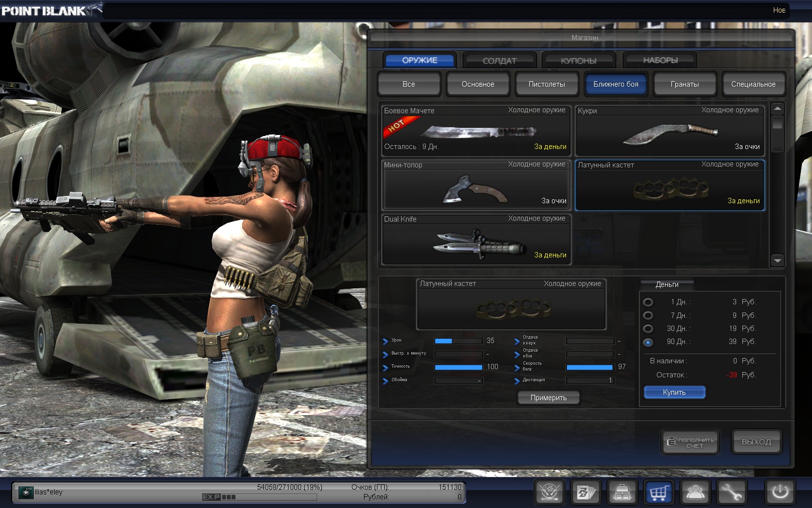This screenshot has width=812, height=508.
Task: Filter weapons by Пистолеты
Action: click(x=547, y=84)
